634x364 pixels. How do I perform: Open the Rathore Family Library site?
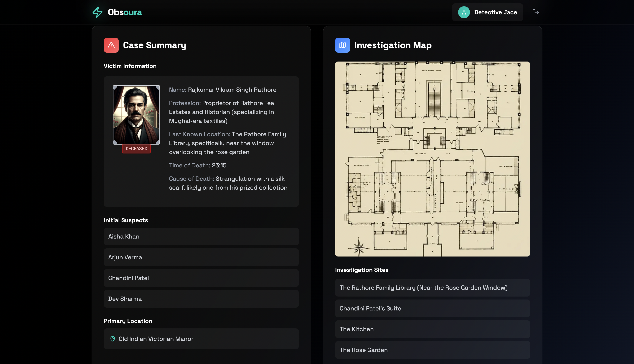pos(432,288)
